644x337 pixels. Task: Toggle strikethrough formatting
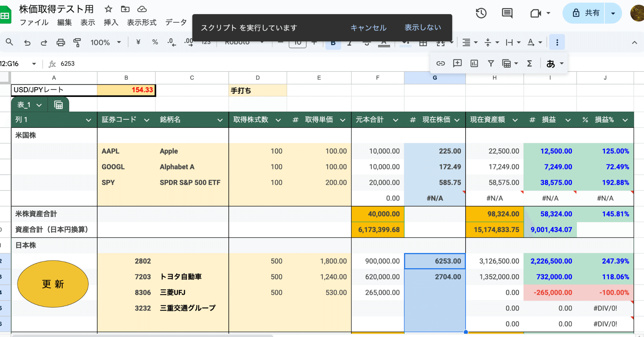coord(366,42)
